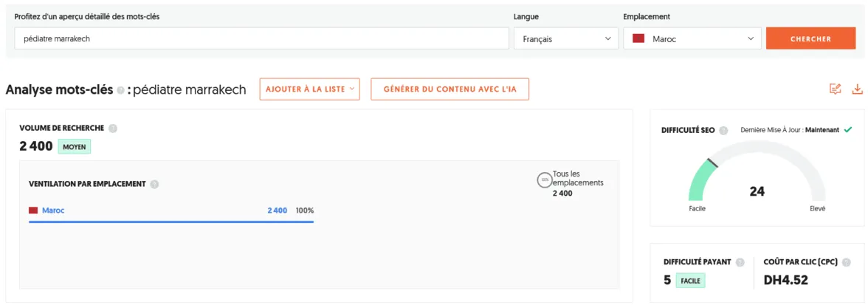868x305 pixels.
Task: Click the 'Facile' gauge label
Action: pos(697,209)
